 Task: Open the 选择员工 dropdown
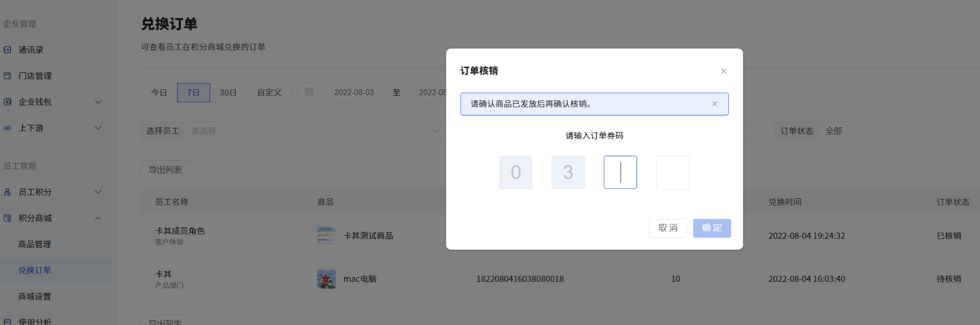coord(315,131)
